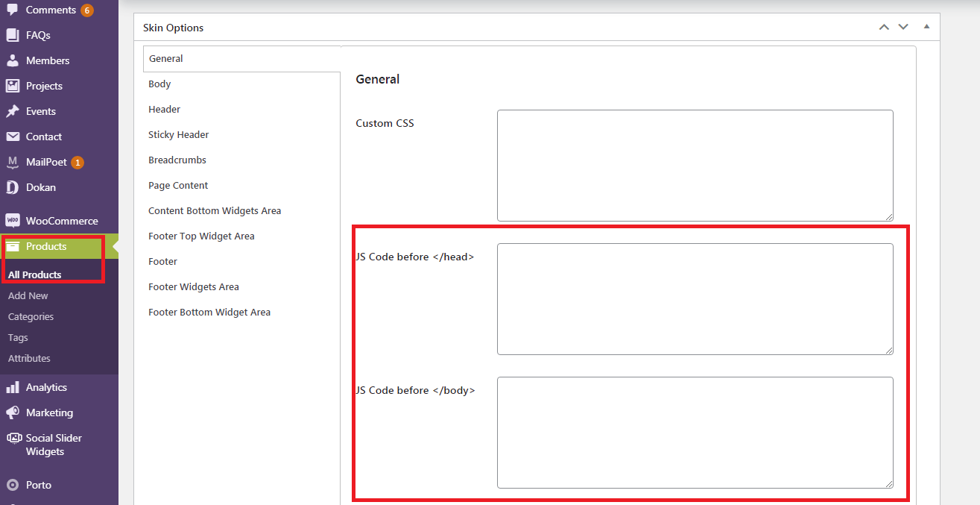
Task: Focus the JS Code before </body> field
Action: pos(695,433)
